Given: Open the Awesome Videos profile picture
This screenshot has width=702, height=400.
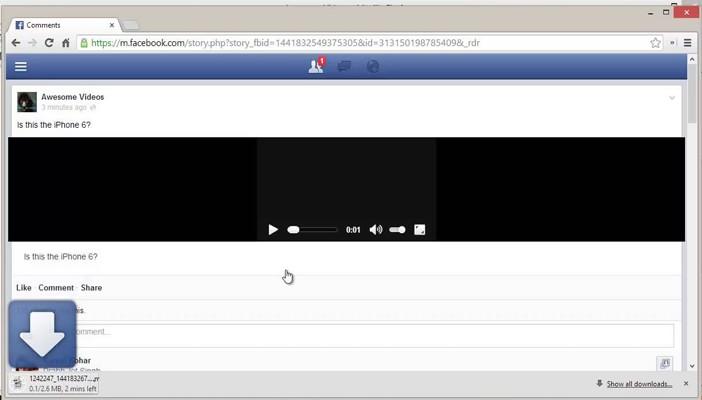Looking at the screenshot, I should pos(27,102).
